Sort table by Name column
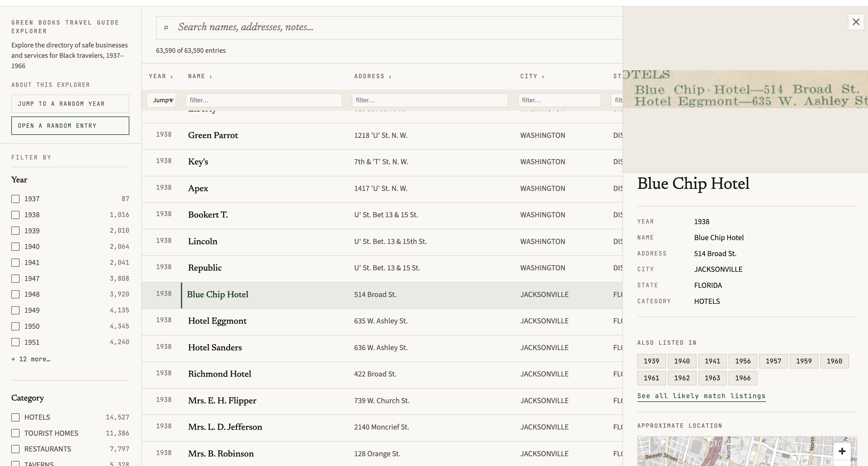 coord(200,76)
